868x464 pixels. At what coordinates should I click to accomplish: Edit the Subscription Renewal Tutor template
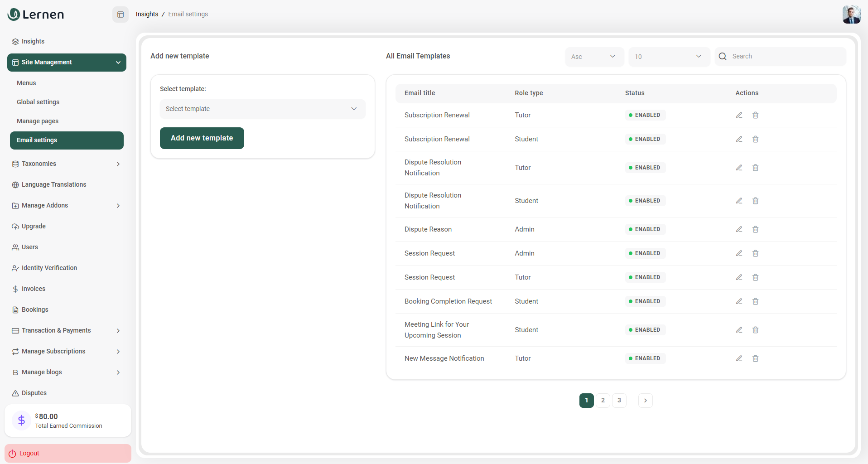(x=739, y=115)
